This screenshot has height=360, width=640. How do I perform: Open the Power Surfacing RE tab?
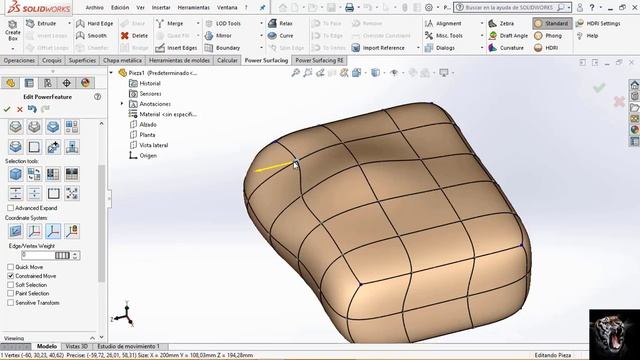coord(320,60)
